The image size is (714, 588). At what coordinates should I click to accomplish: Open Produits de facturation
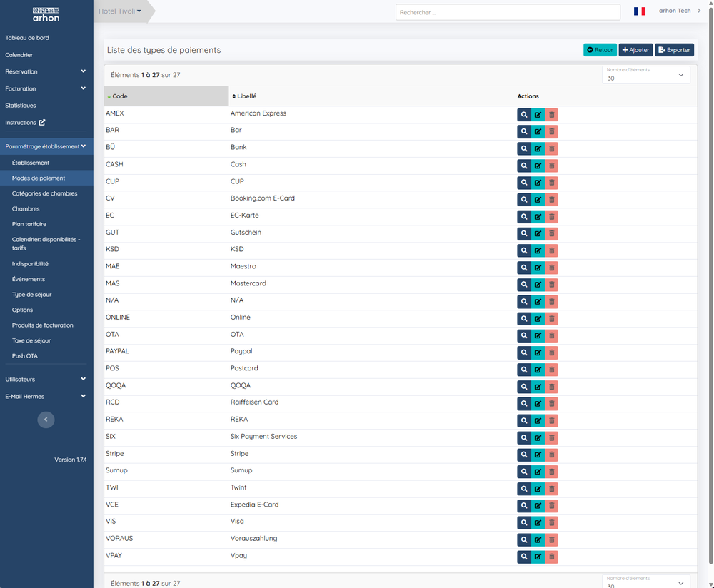click(42, 325)
